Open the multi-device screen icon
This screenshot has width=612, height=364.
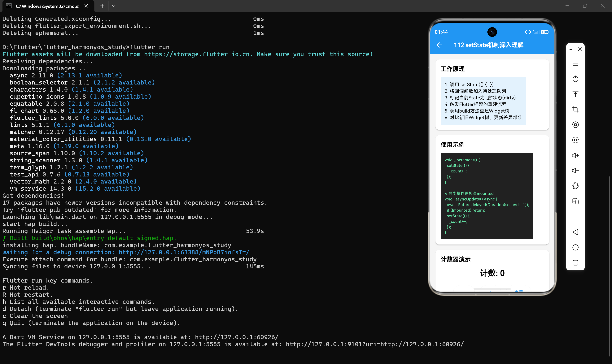click(x=575, y=201)
